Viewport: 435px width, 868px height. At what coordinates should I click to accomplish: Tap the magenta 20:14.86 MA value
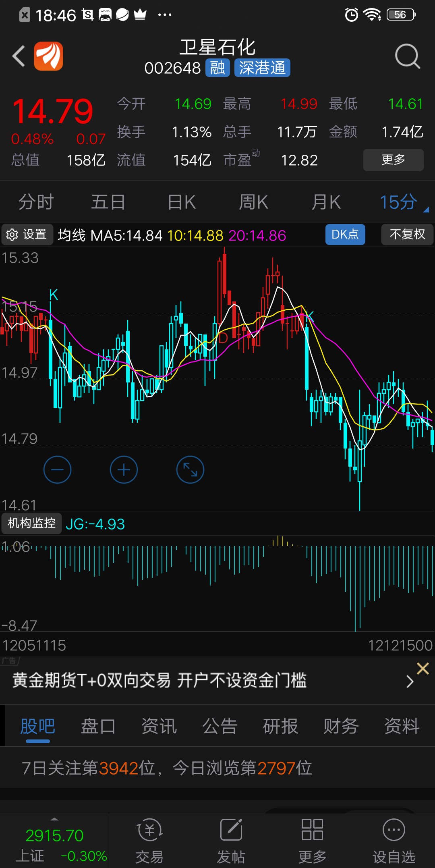[257, 235]
